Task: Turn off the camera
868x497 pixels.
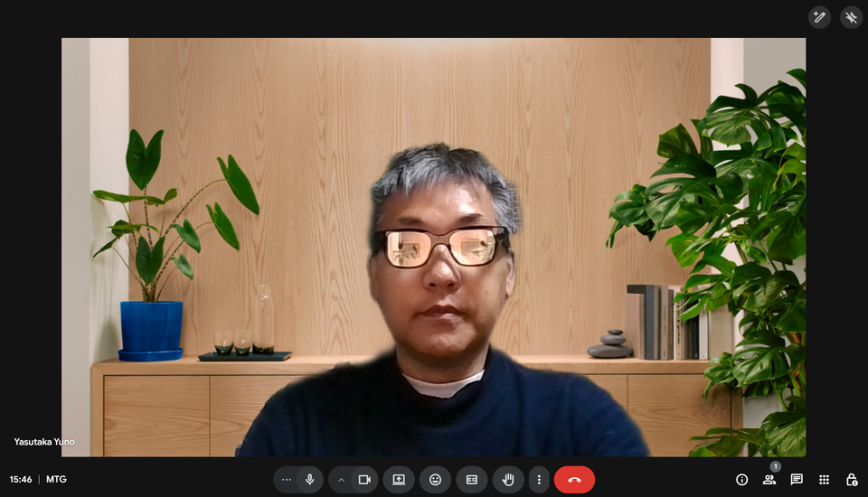Action: pyautogui.click(x=364, y=480)
